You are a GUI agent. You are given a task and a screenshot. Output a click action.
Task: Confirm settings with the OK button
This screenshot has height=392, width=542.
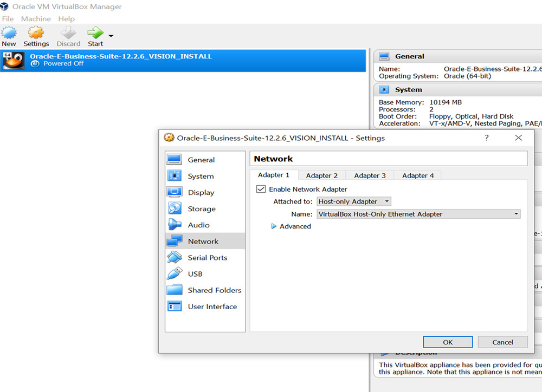coord(447,342)
